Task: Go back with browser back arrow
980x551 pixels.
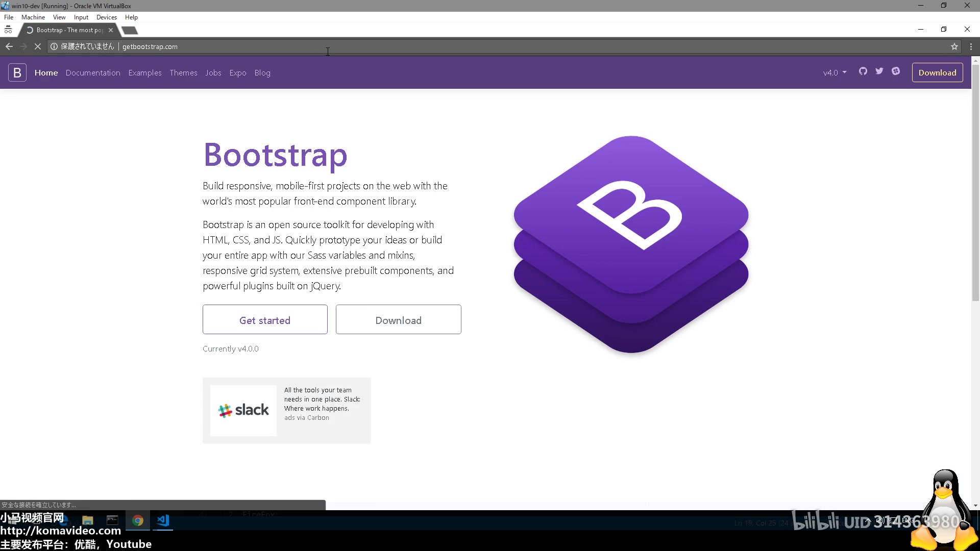Action: click(x=9, y=46)
